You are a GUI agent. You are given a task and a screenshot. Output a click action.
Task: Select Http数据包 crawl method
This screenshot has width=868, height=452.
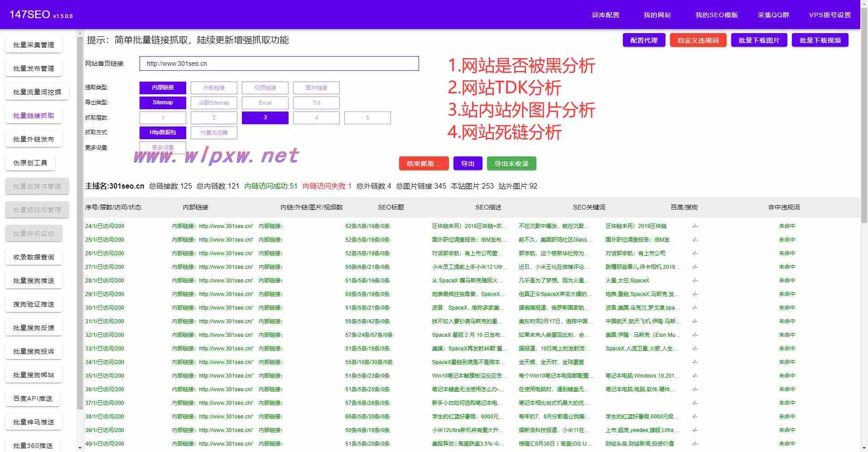tap(163, 132)
